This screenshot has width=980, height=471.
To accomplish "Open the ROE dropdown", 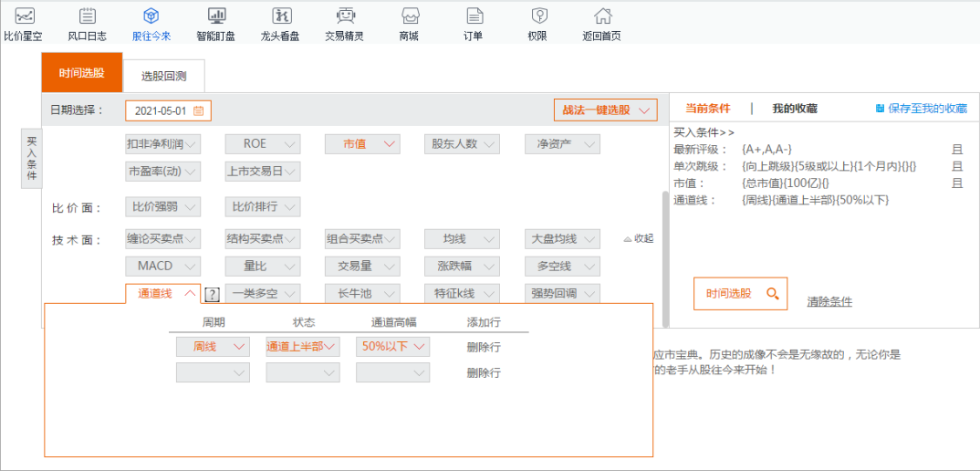I will [x=263, y=144].
